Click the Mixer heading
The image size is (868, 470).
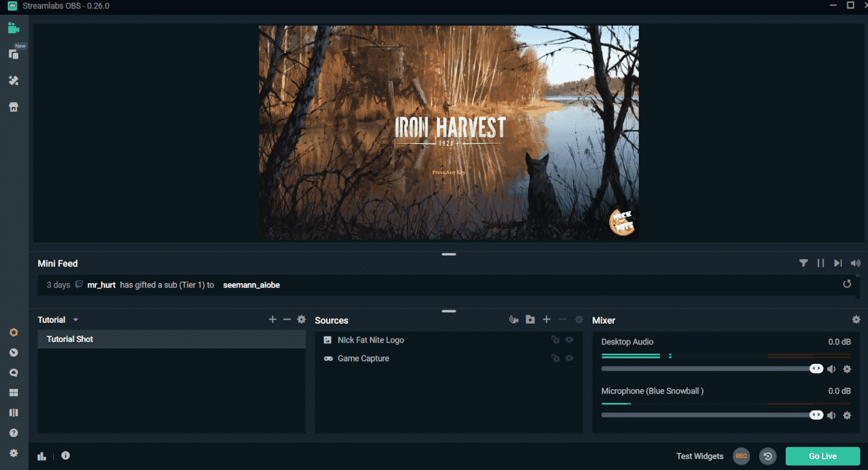(x=604, y=320)
